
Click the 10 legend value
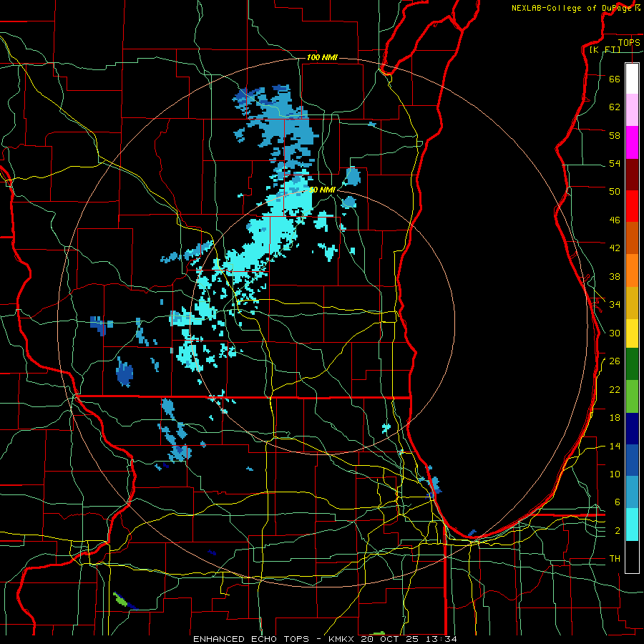pyautogui.click(x=615, y=474)
